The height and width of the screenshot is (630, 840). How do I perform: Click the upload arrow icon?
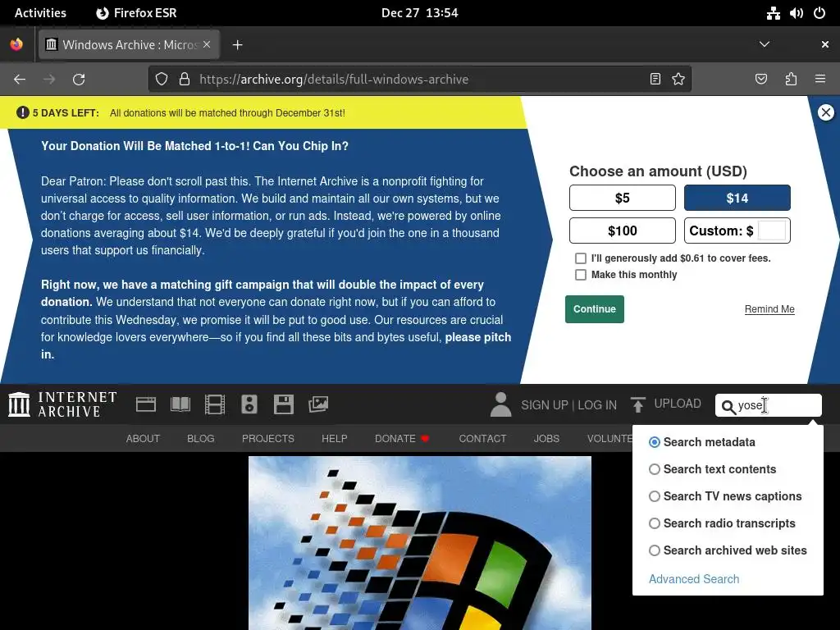tap(637, 404)
